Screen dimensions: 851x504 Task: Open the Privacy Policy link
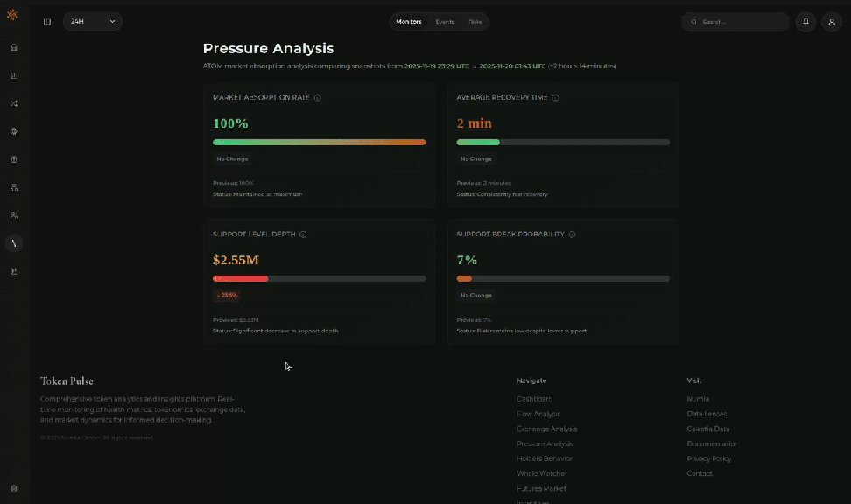point(709,459)
